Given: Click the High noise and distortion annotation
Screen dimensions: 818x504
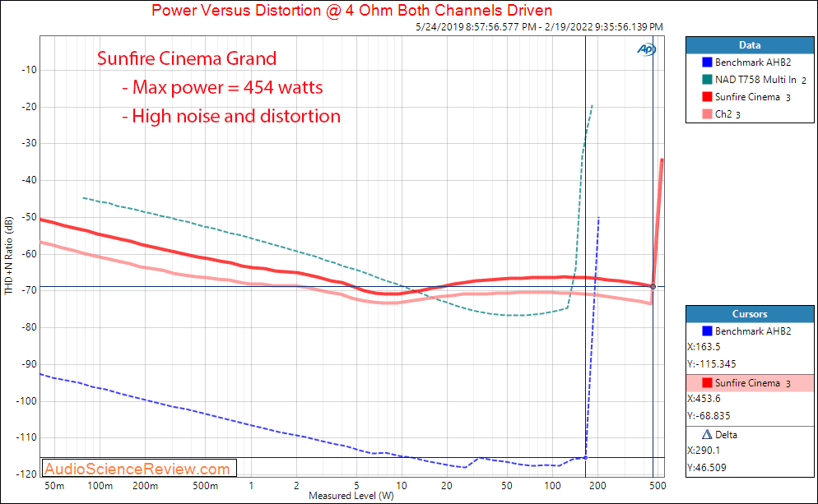Looking at the screenshot, I should click(231, 116).
